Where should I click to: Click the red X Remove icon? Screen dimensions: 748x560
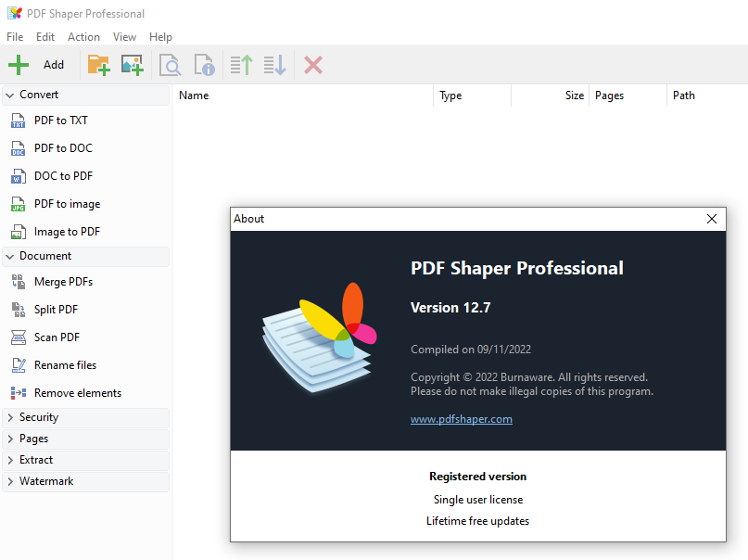313,65
